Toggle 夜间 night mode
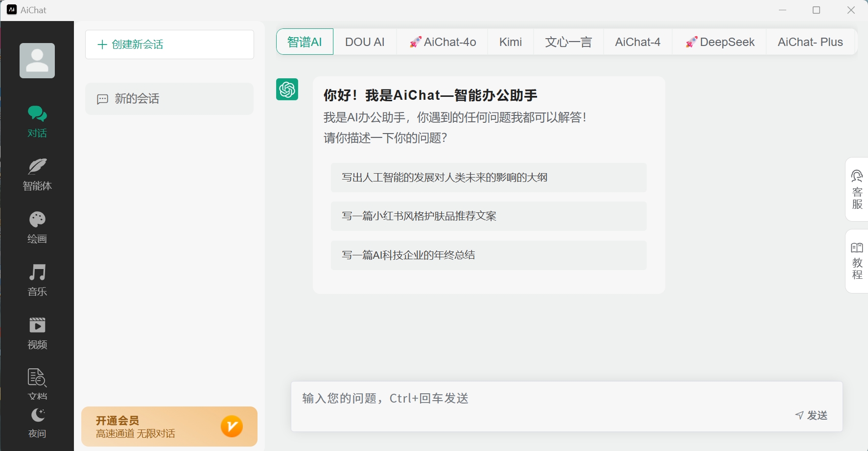The image size is (868, 451). 37,422
